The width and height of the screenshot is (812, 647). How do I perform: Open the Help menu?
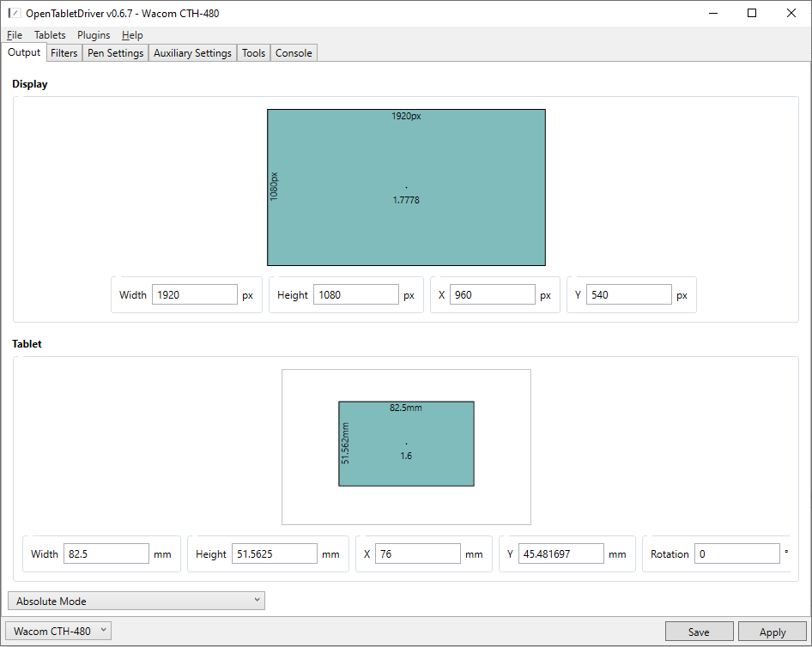132,34
